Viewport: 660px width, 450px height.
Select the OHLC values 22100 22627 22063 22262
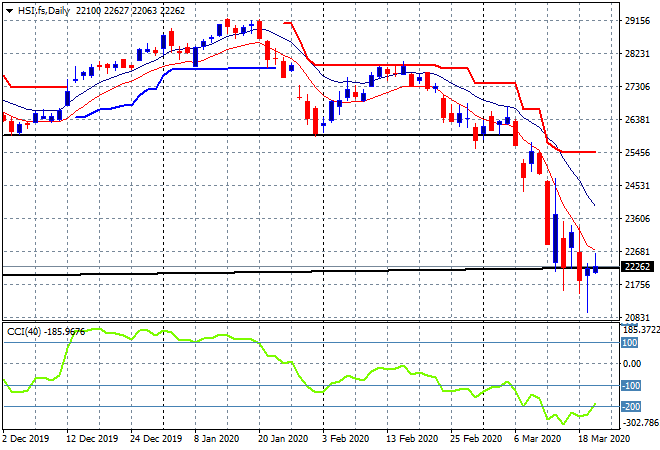tap(130, 11)
